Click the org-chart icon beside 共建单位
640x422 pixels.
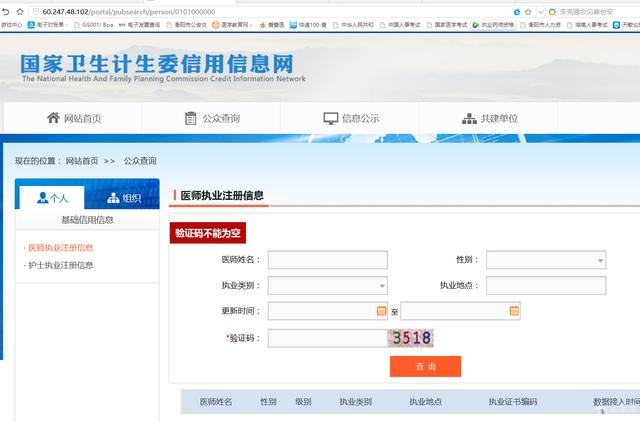(x=469, y=118)
